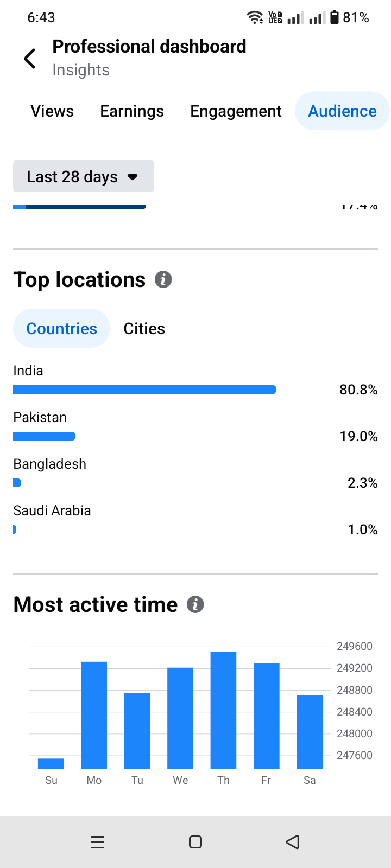The image size is (391, 868).
Task: Switch to Cities location view
Action: point(144,329)
